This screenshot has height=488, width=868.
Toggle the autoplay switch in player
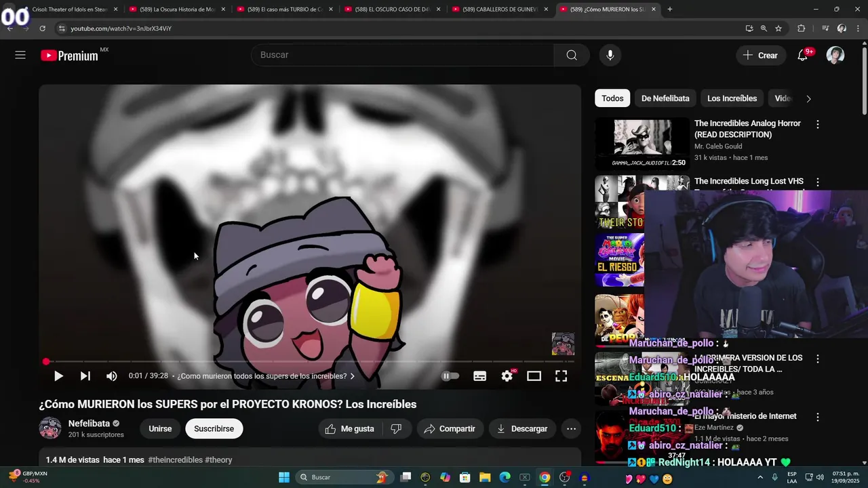(x=450, y=376)
